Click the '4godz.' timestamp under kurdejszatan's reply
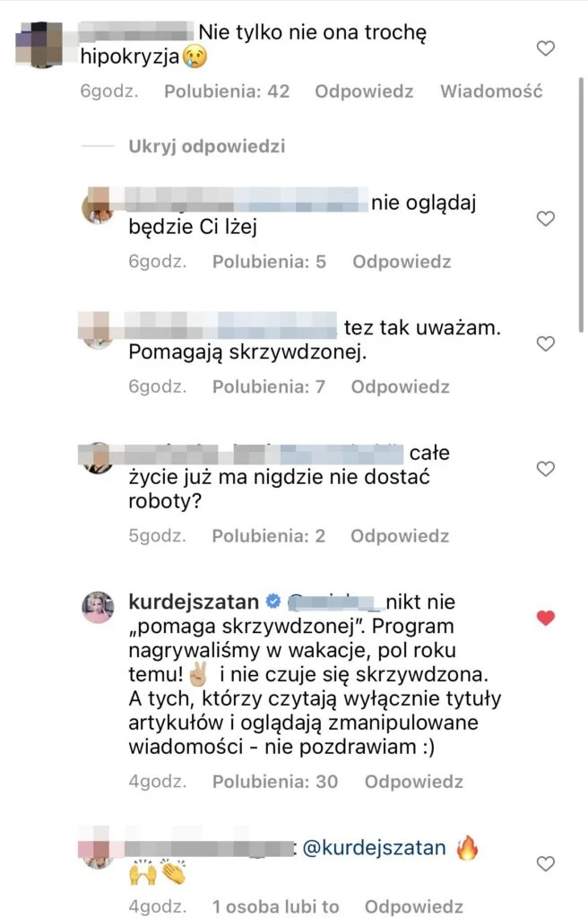The image size is (588, 918). [158, 782]
